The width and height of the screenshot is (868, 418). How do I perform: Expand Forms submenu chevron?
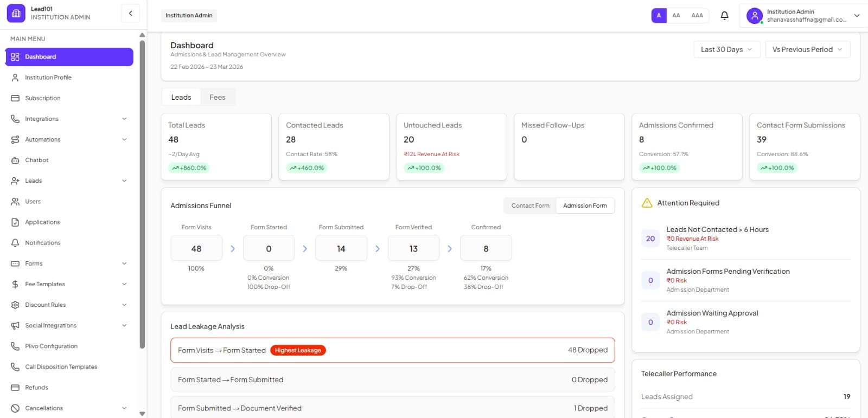[124, 263]
